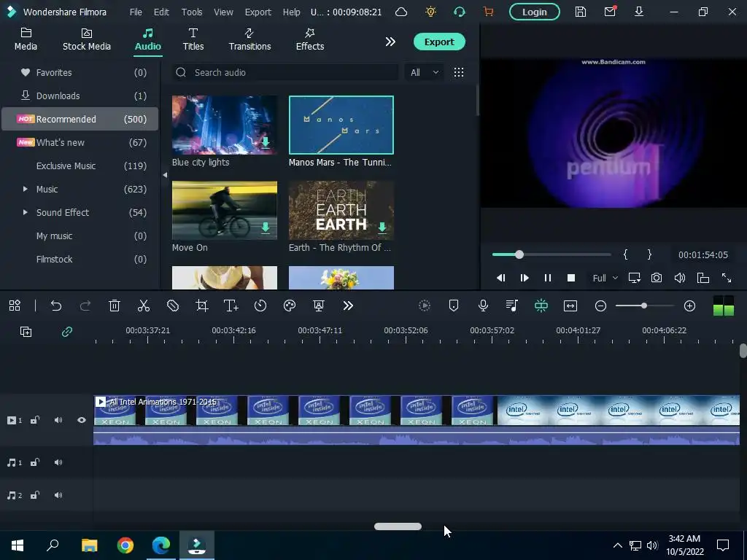Click the Green Screen icon
This screenshot has width=747, height=560.
coord(319,306)
